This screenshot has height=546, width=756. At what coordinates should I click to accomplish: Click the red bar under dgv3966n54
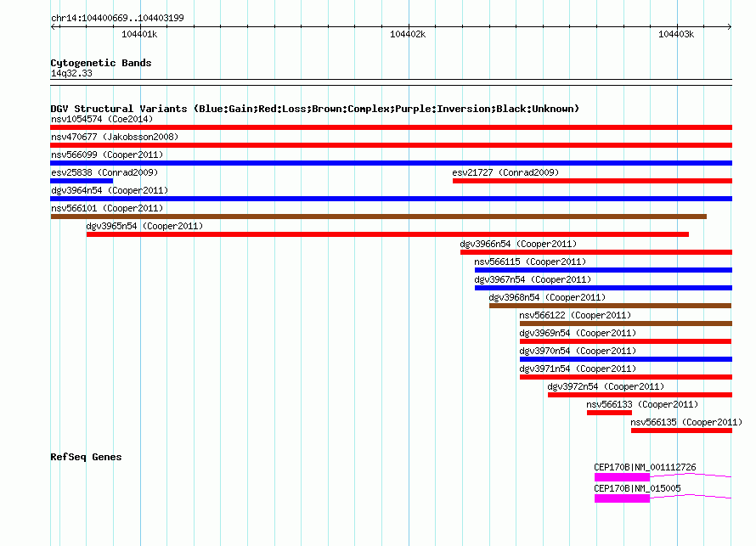click(596, 252)
